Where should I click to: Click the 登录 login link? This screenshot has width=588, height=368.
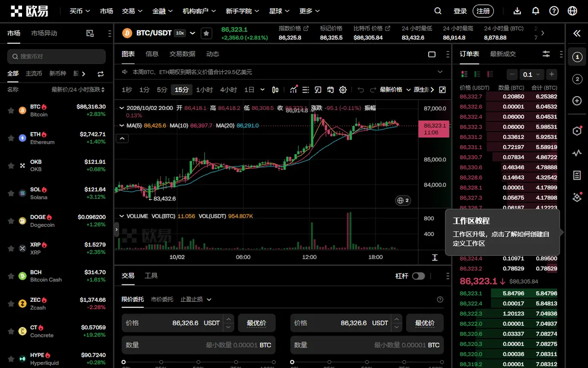[460, 11]
